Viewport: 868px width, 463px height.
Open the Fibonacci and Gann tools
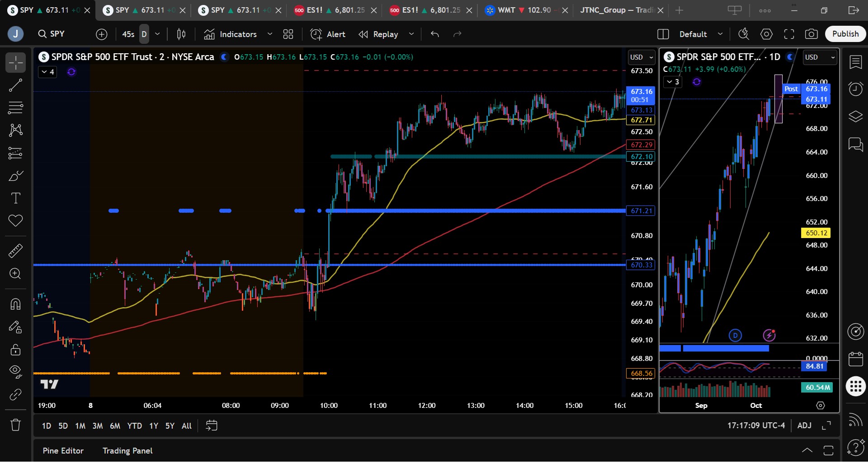(15, 108)
